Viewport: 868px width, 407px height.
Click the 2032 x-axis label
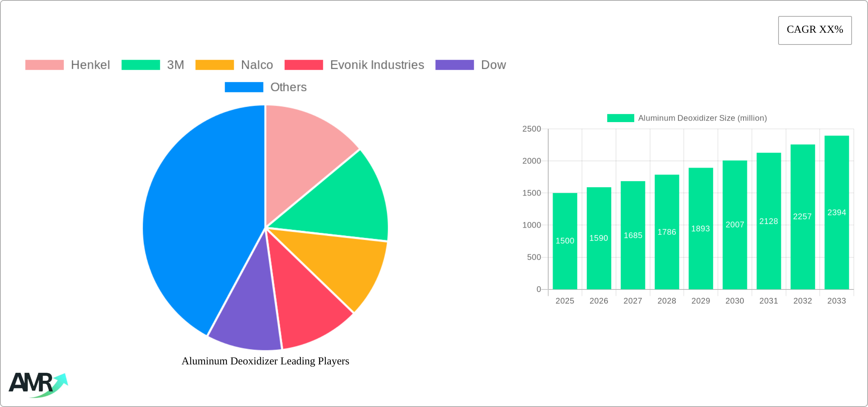click(803, 301)
